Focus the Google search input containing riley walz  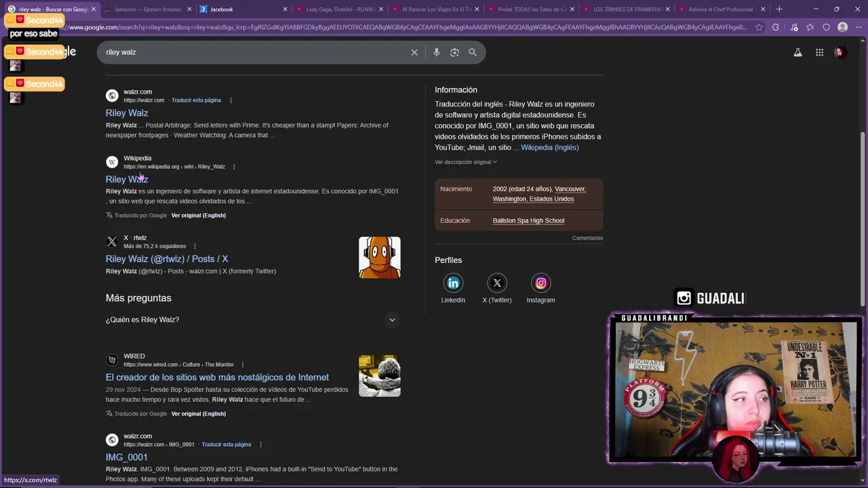(x=254, y=52)
